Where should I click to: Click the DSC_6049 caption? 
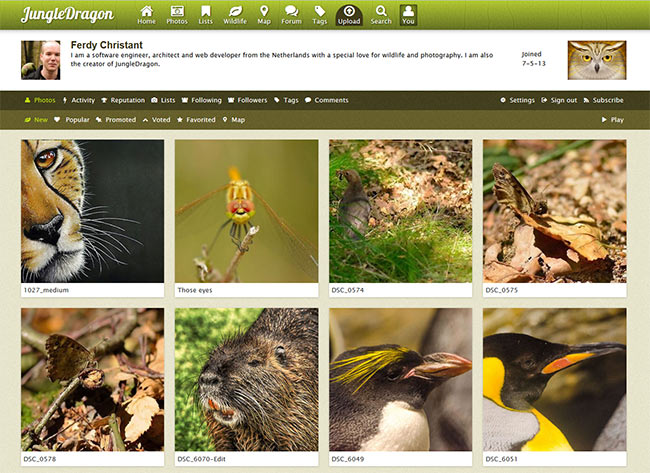point(347,459)
